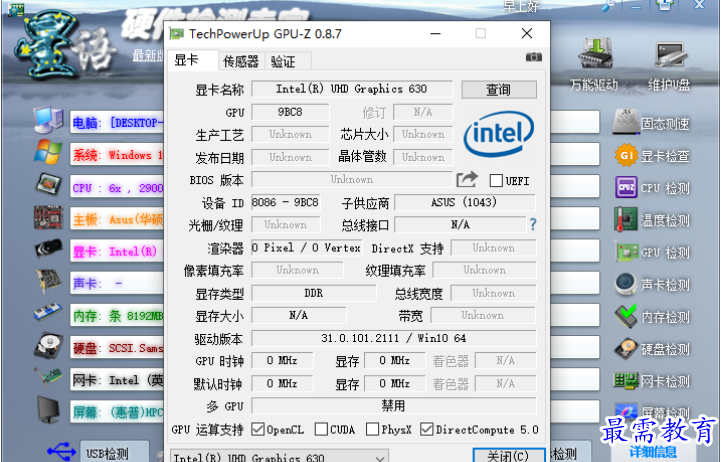Toggle the DirectCompute 5.0 checkbox
The height and width of the screenshot is (462, 724).
[427, 430]
